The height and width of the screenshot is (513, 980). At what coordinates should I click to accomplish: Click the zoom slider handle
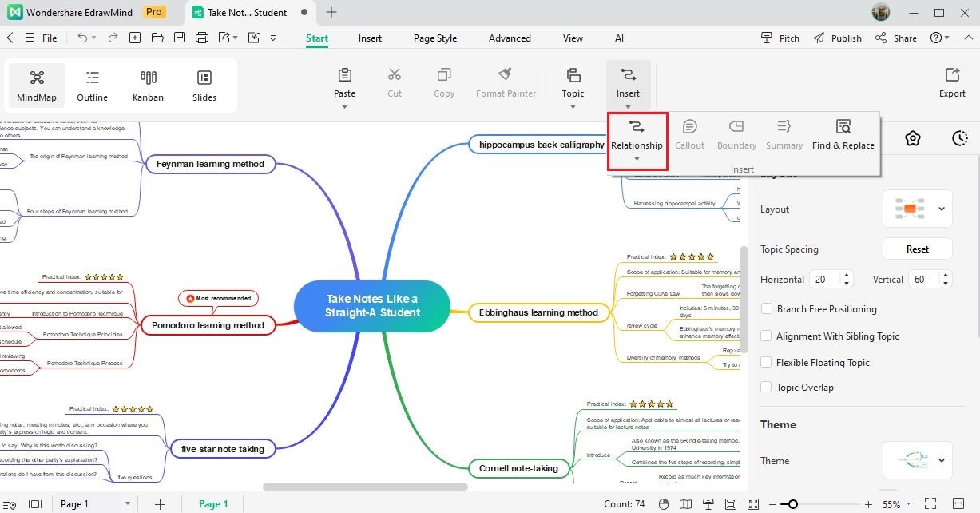(792, 504)
